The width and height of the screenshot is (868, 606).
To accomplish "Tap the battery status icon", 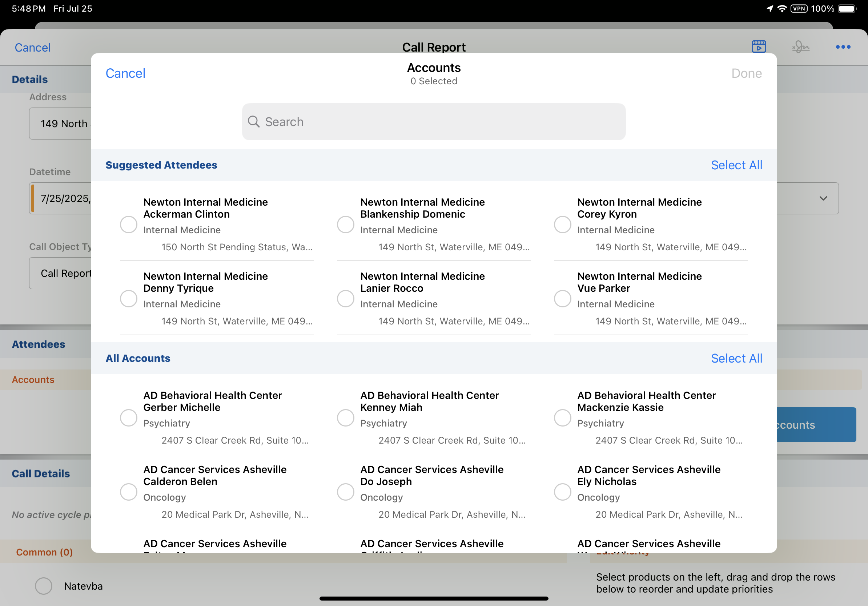I will tap(847, 8).
